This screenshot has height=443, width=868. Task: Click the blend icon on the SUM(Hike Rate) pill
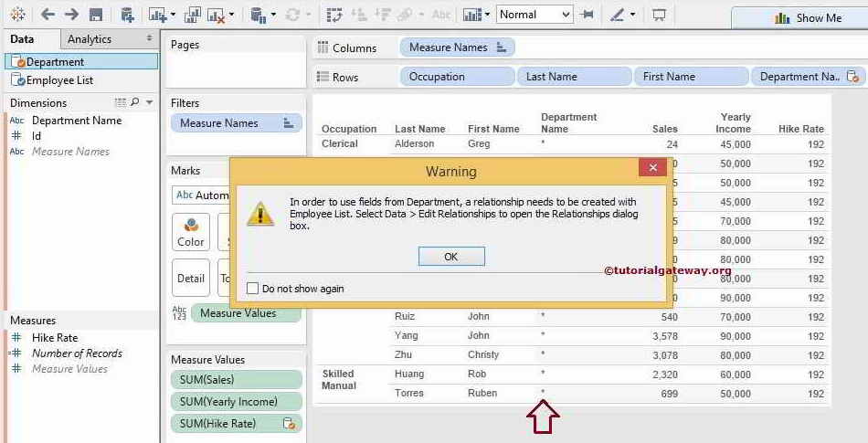(x=289, y=424)
